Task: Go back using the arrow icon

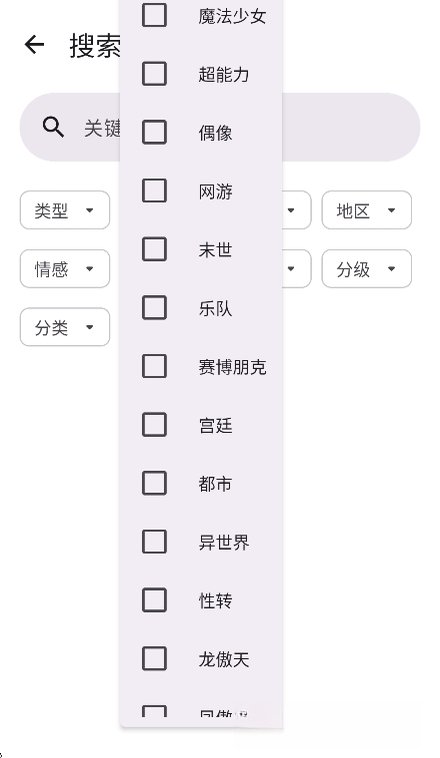Action: (34, 45)
